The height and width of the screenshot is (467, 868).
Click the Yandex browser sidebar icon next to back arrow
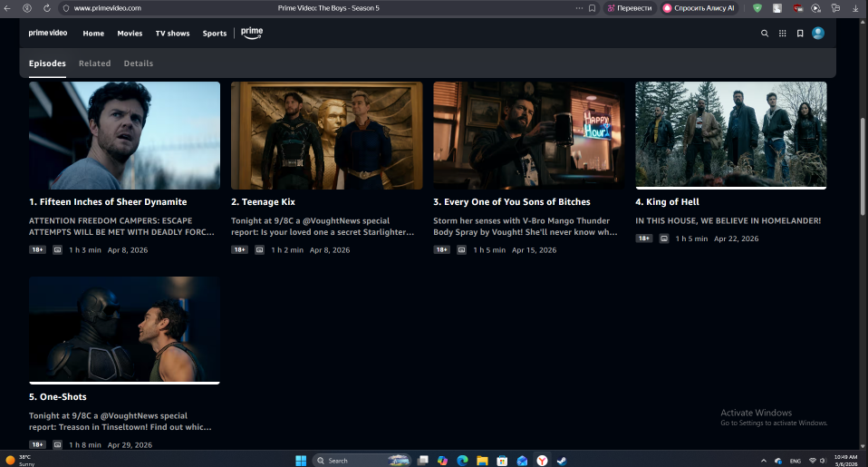pos(27,8)
